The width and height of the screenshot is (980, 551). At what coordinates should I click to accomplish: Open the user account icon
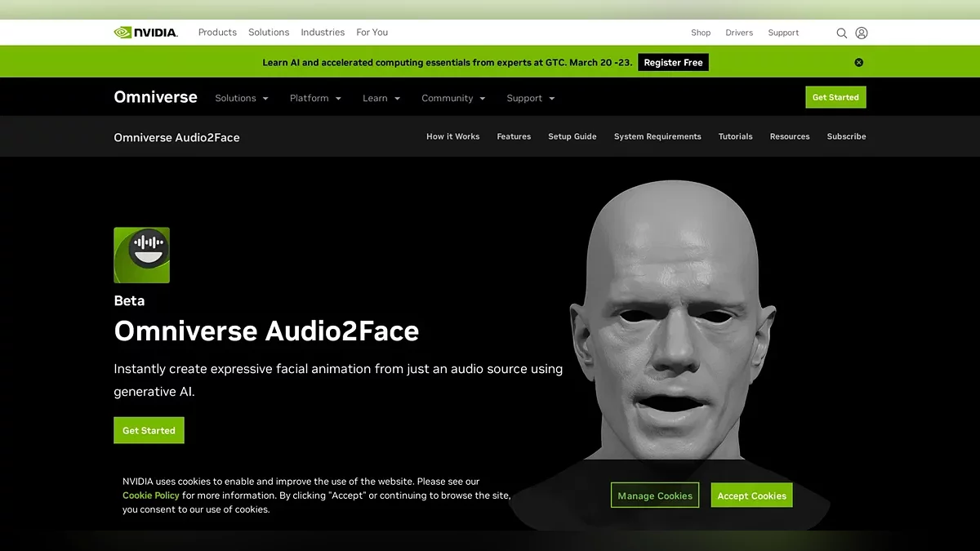[x=862, y=33]
